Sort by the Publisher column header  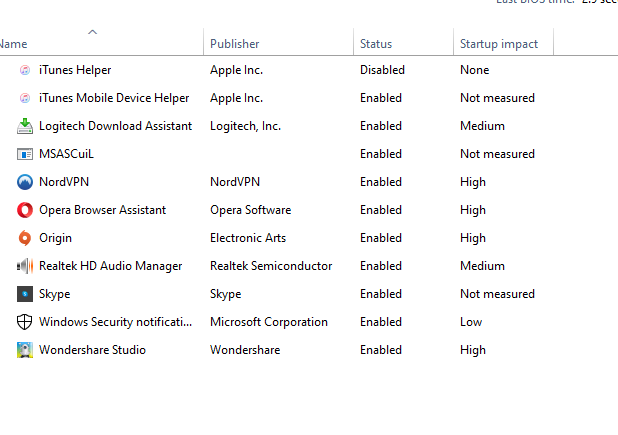pos(235,44)
